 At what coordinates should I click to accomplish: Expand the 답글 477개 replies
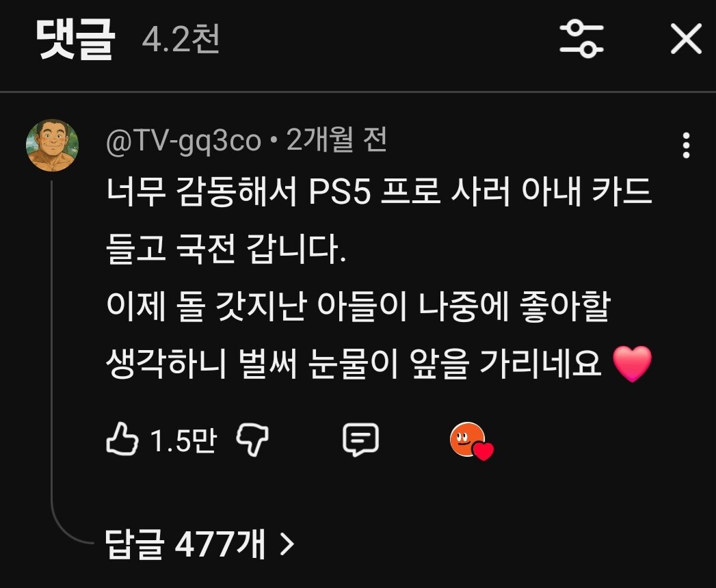pos(200,544)
